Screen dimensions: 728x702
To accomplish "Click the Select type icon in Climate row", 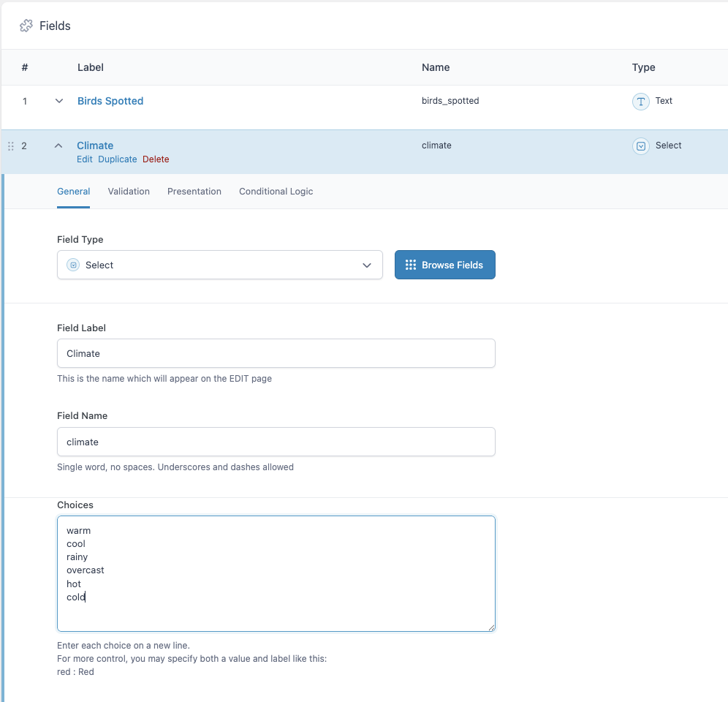I will point(640,146).
